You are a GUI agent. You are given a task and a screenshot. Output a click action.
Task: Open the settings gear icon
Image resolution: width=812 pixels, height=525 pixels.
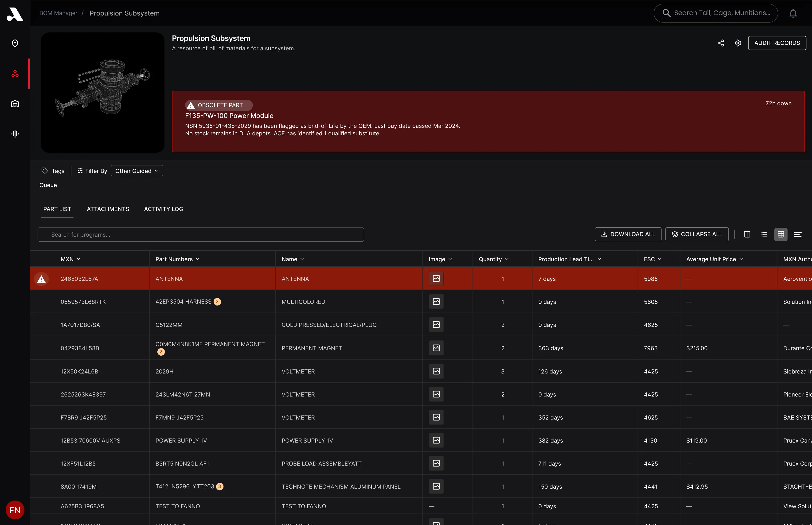click(738, 43)
